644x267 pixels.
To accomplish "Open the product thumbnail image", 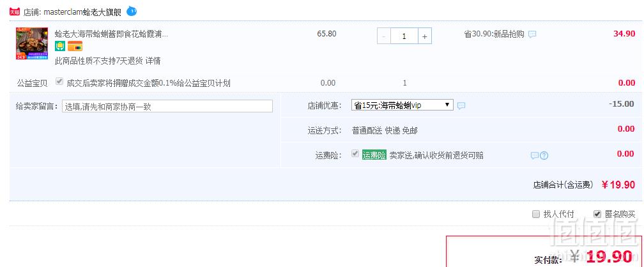I will (32, 43).
